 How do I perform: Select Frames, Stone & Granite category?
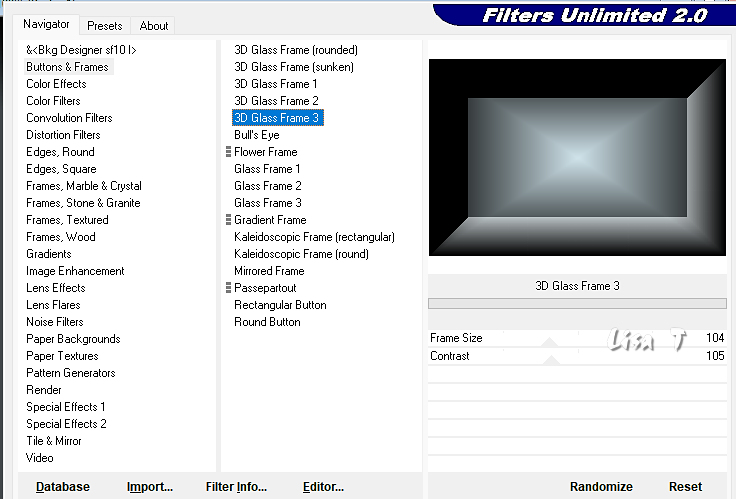84,202
